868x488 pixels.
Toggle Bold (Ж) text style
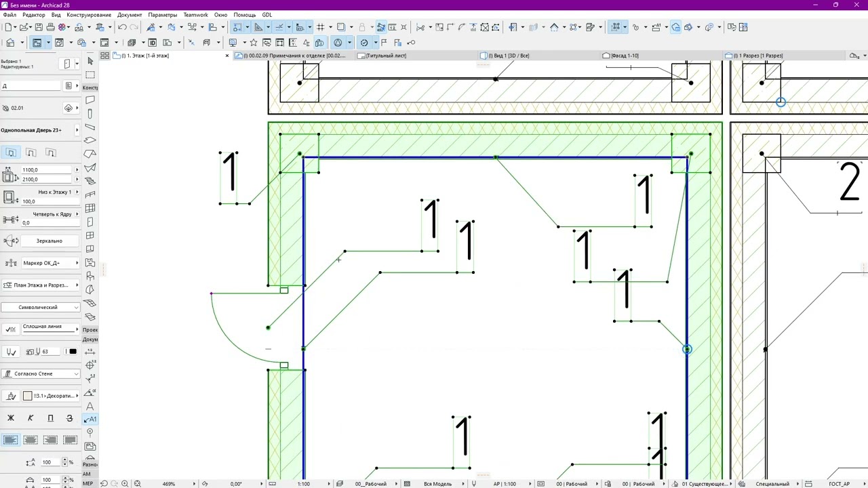pyautogui.click(x=11, y=418)
